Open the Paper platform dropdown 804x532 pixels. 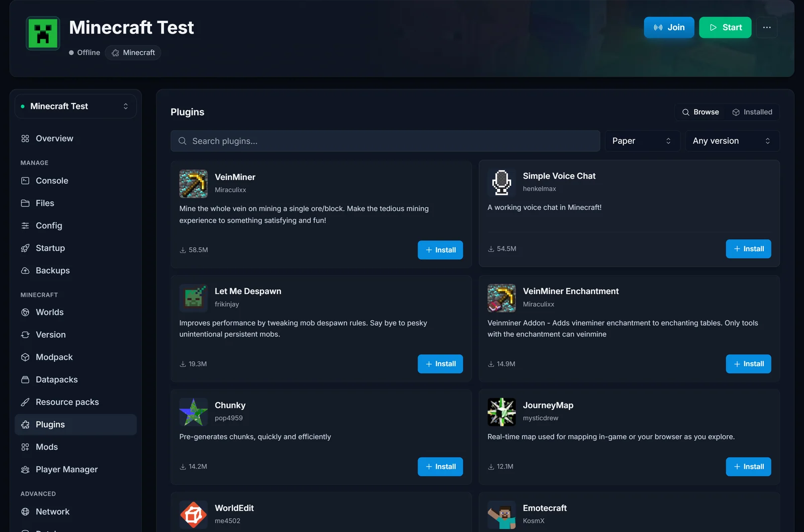coord(642,141)
